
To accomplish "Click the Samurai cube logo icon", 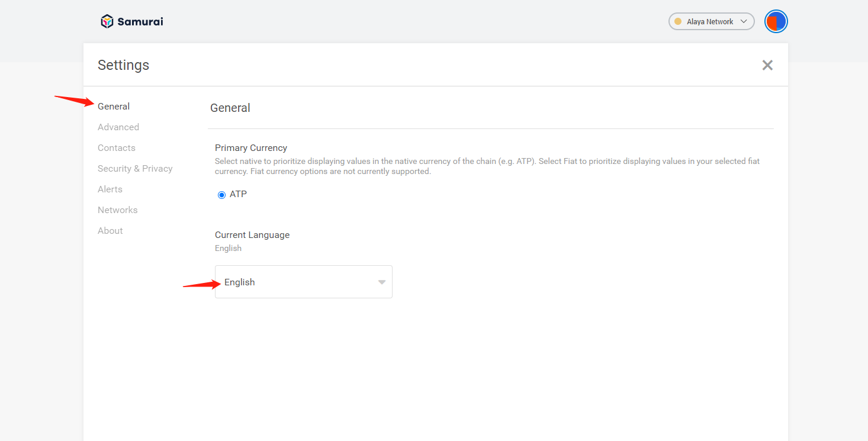I will coord(107,21).
